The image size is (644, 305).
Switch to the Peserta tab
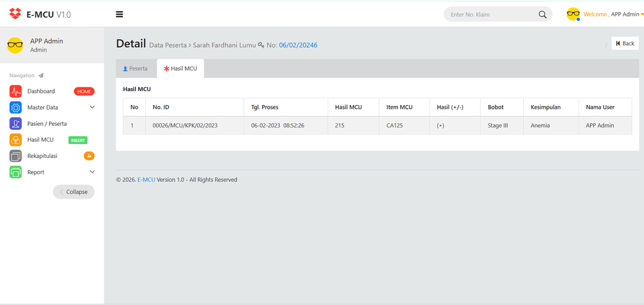tap(135, 69)
